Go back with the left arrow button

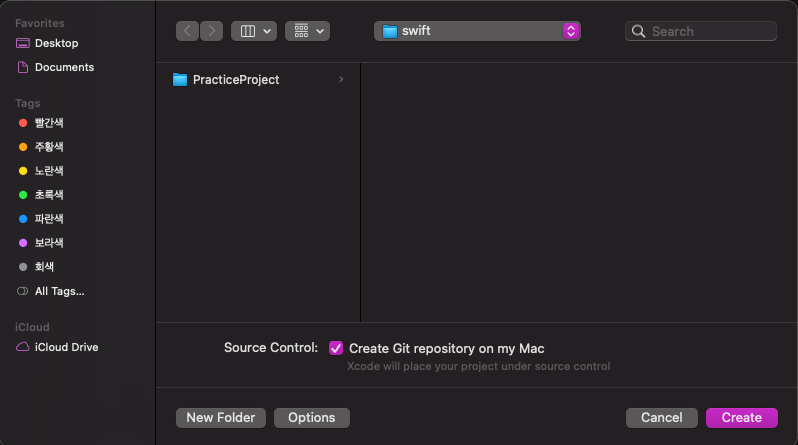(187, 31)
